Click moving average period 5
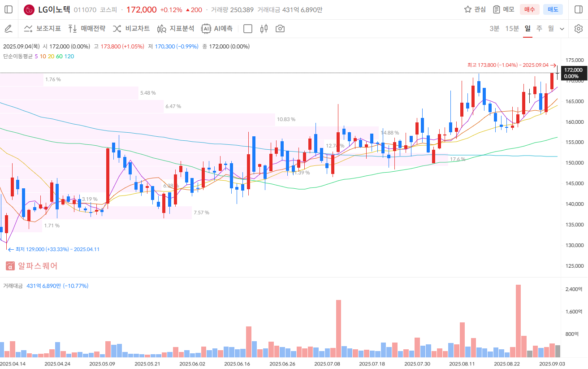The image size is (588, 369). point(36,56)
